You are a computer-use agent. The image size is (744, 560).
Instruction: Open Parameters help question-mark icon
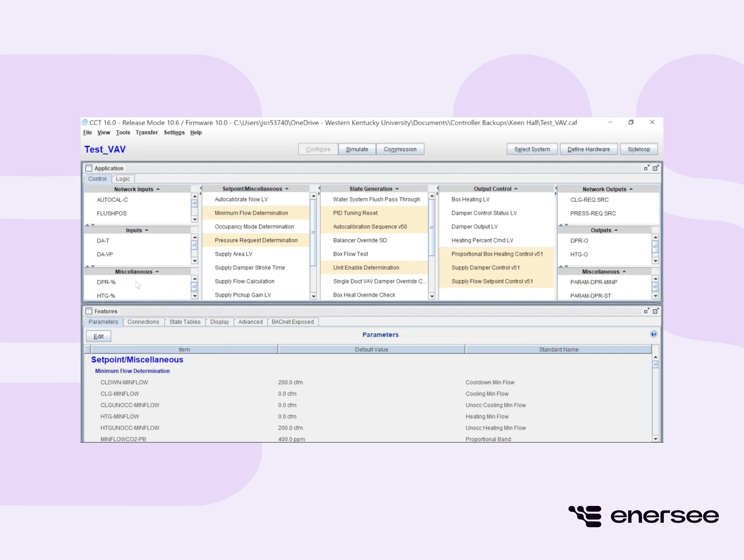pos(653,334)
